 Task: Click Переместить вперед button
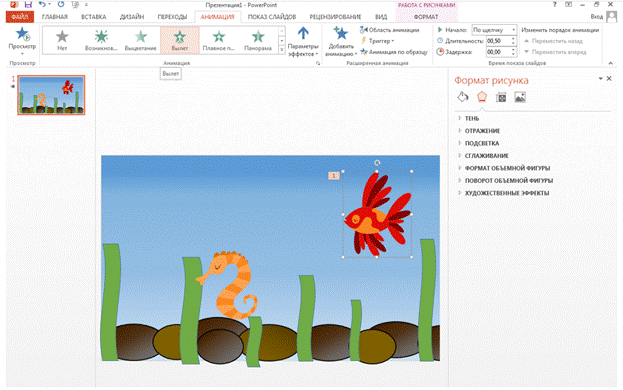click(x=555, y=52)
